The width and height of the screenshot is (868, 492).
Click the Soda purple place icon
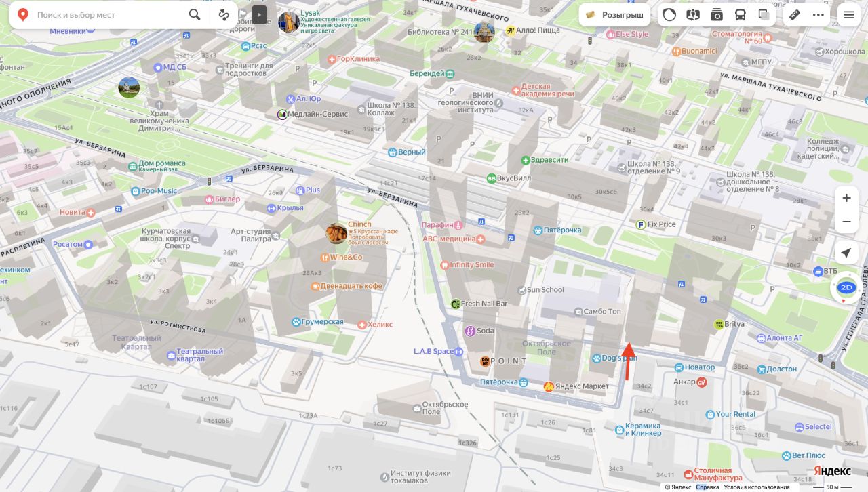[469, 331]
